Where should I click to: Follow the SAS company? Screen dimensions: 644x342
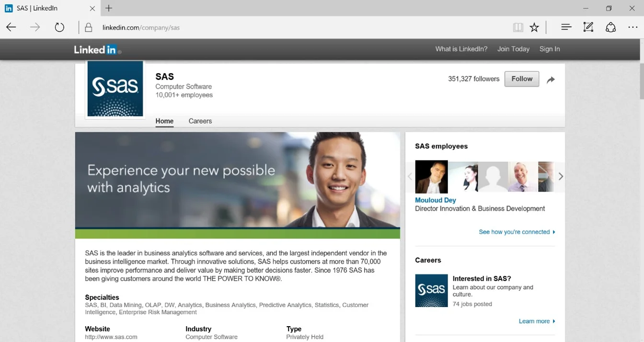click(522, 79)
